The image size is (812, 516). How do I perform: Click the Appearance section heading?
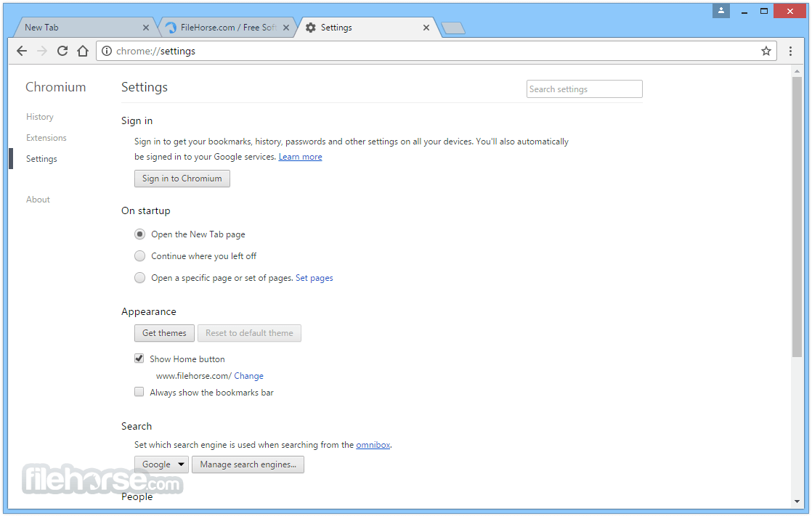(x=149, y=311)
